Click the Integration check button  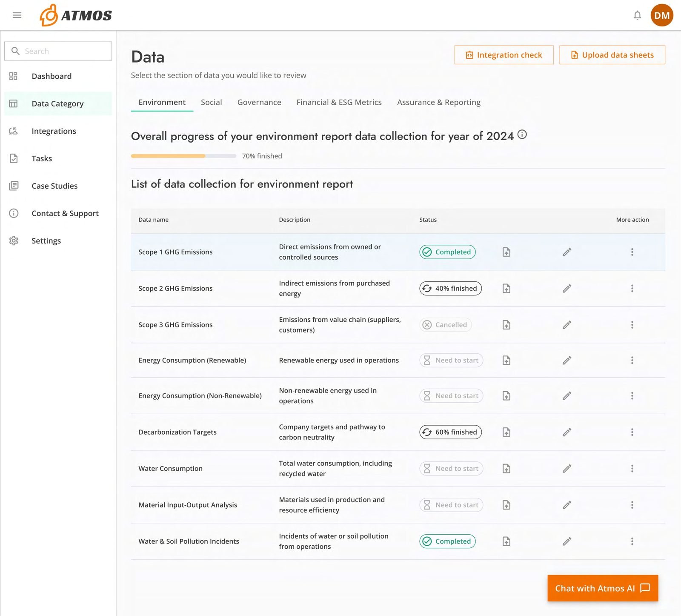click(504, 55)
